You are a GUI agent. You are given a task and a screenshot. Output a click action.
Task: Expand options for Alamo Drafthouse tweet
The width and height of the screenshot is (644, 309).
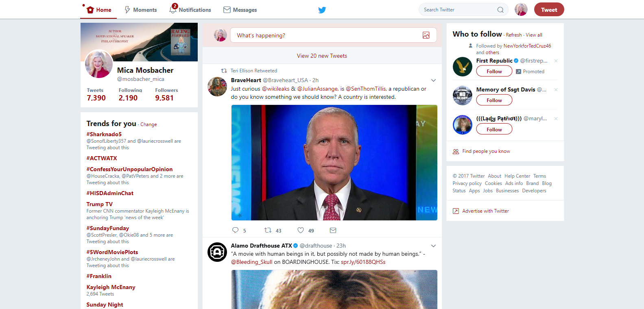[433, 246]
